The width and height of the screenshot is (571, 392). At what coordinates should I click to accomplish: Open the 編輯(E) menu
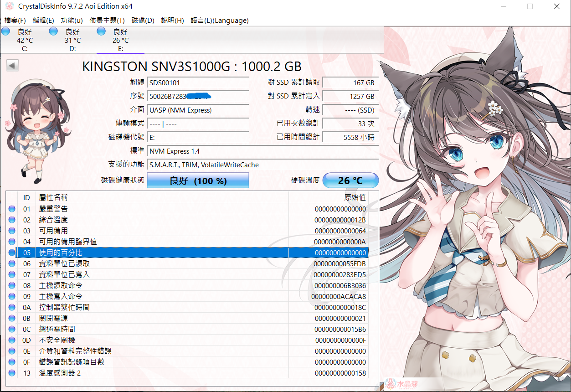(x=43, y=21)
